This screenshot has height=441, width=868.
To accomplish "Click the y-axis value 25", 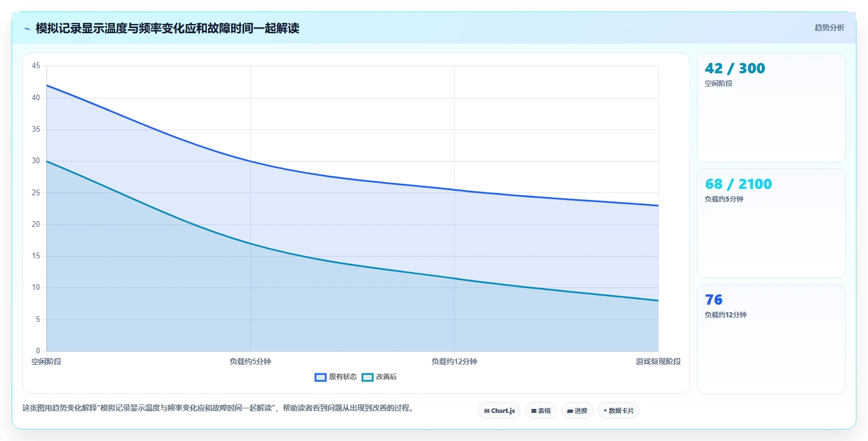I will click(x=36, y=193).
